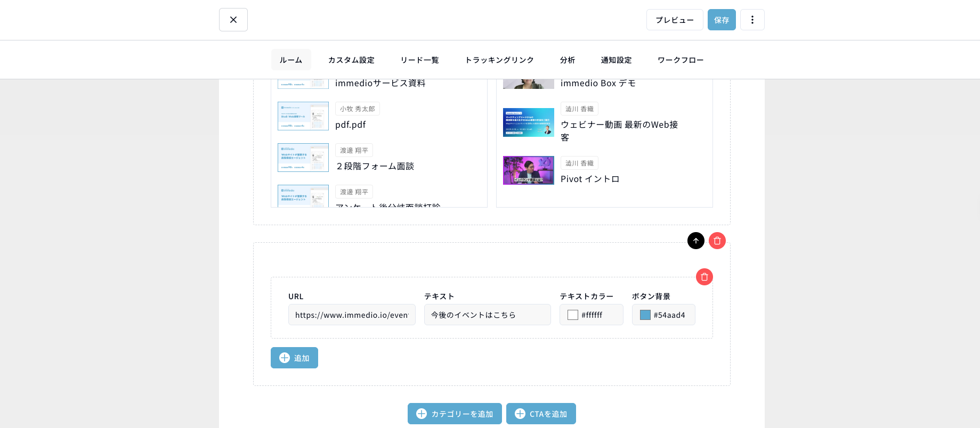
Task: Click the URL input field
Action: (x=352, y=315)
